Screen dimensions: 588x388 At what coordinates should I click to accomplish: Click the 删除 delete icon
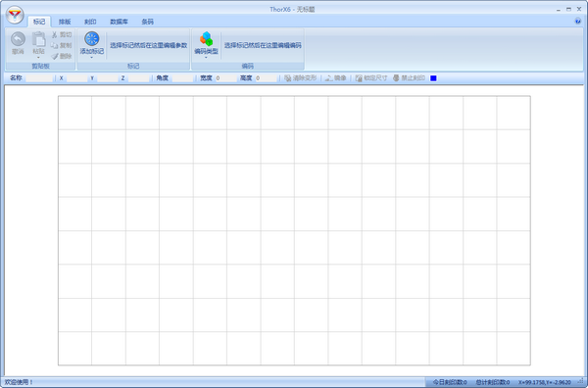[55, 56]
